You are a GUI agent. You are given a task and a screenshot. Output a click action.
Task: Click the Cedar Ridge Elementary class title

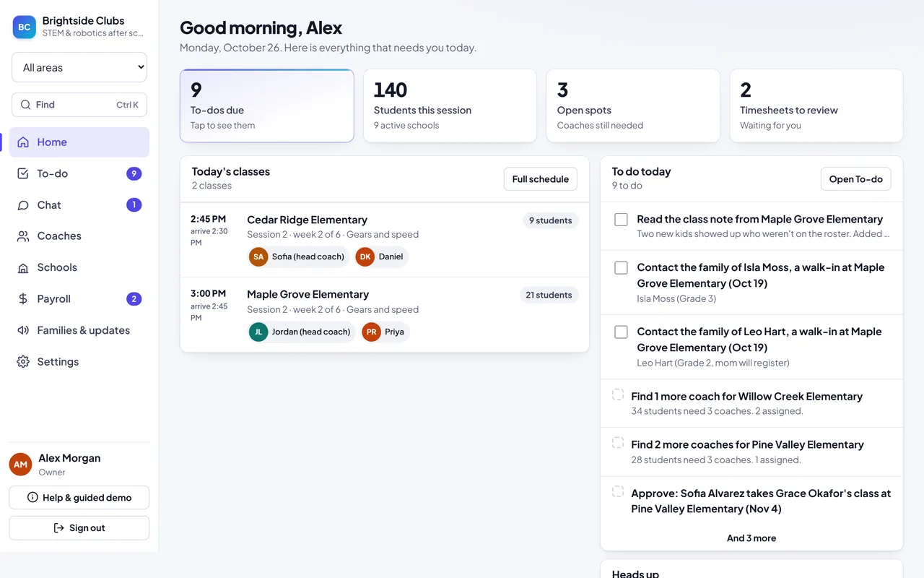pyautogui.click(x=307, y=220)
